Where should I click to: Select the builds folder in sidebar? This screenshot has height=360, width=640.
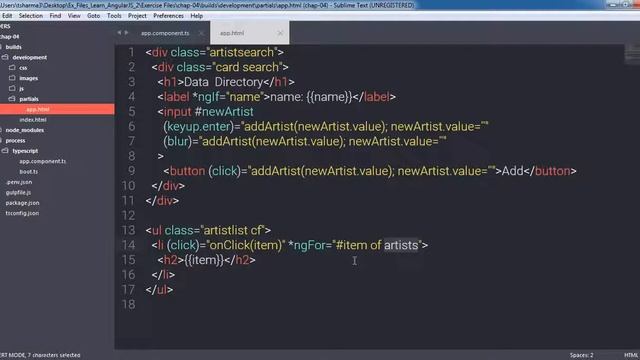point(13,47)
